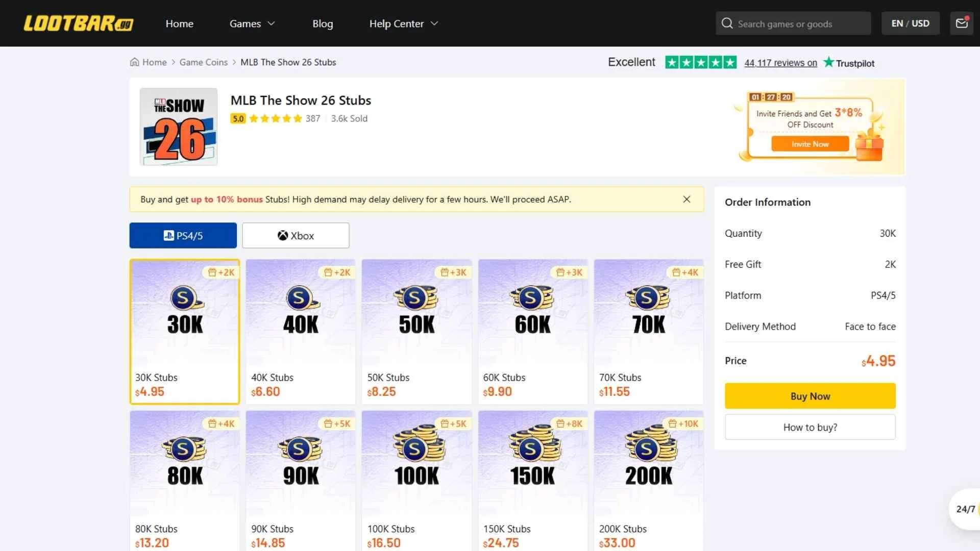Click the +2K gift badge on 40K card

pyautogui.click(x=337, y=272)
